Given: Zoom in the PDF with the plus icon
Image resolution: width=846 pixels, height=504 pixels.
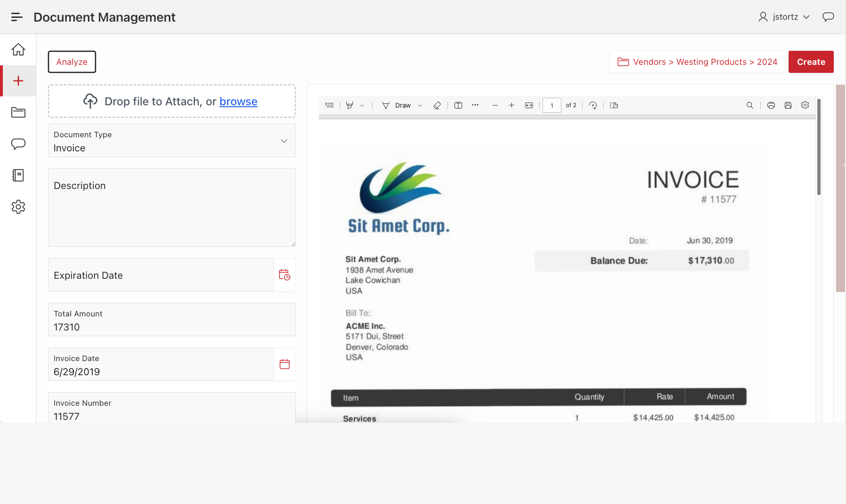Looking at the screenshot, I should (511, 105).
